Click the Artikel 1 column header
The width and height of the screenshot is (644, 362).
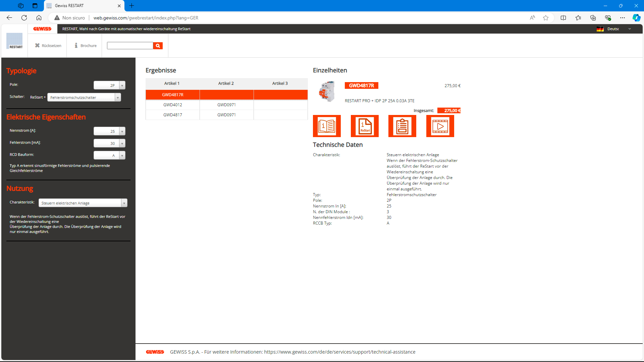[x=172, y=83]
